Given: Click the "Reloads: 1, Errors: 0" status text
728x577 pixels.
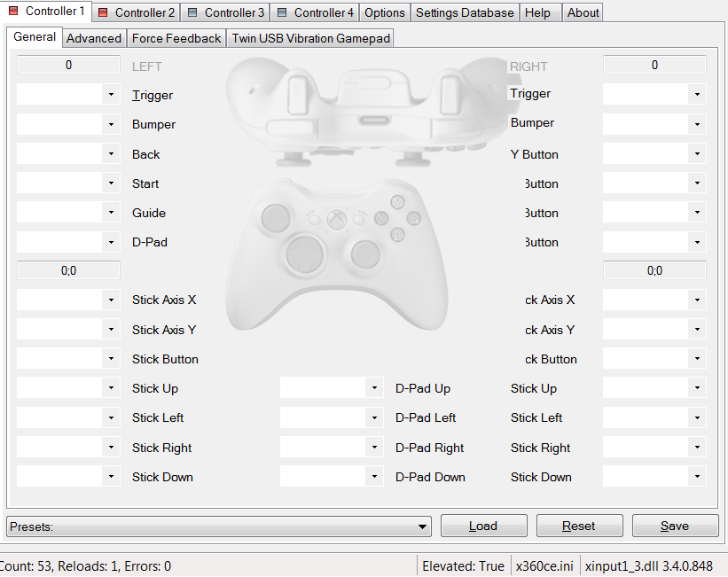Looking at the screenshot, I should click(114, 565).
